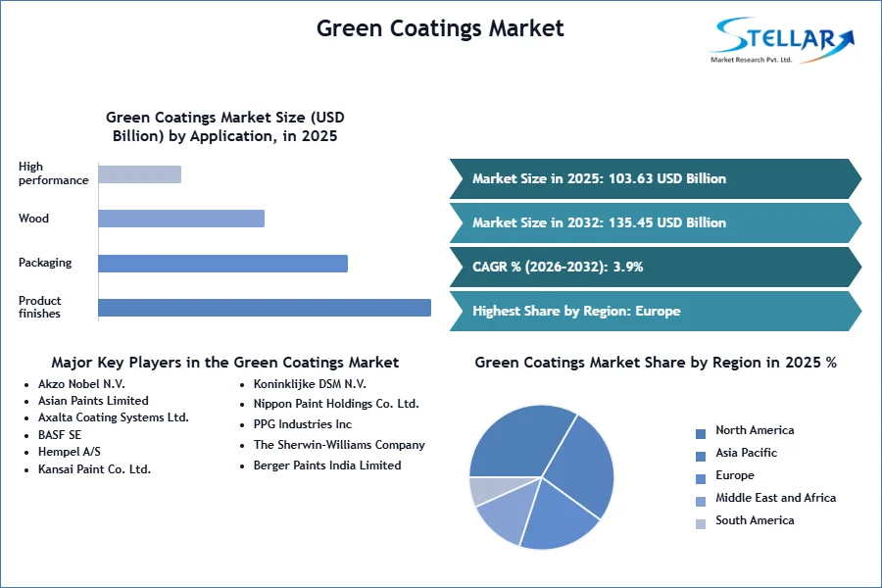The height and width of the screenshot is (588, 882).
Task: Click the Highest Share by Region banner
Action: pyautogui.click(x=656, y=311)
